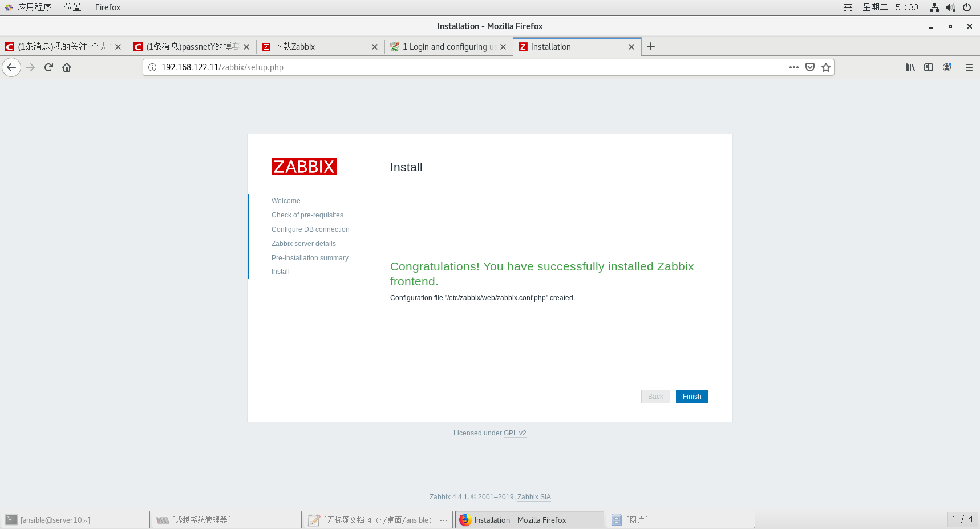Select Zabbix server details step
This screenshot has height=529, width=980.
[303, 244]
